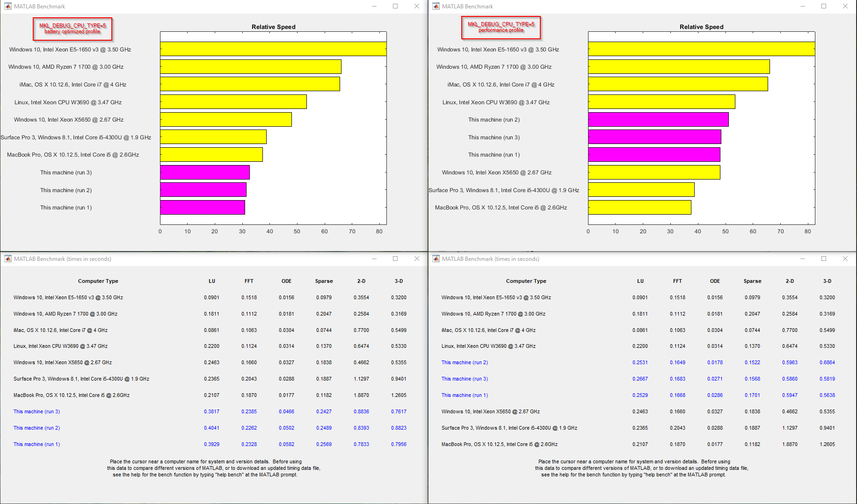Click yellow Surface Pro 3 bar in battery profile chart
The width and height of the screenshot is (857, 504).
click(x=213, y=137)
